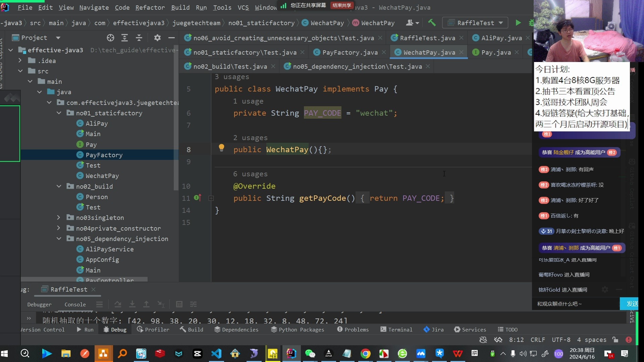Open Google Chrome from the taskbar
Screen dimensions: 644x362
[x=365, y=354]
